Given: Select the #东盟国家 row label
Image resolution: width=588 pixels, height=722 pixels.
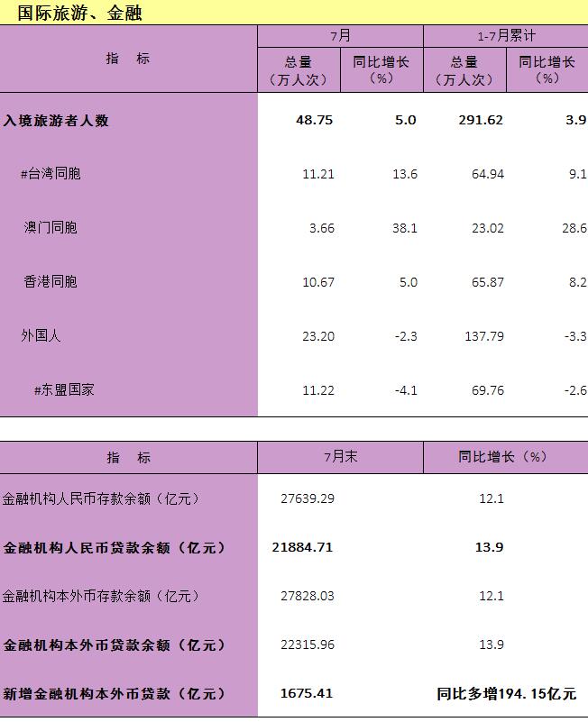Looking at the screenshot, I should 64,390.
